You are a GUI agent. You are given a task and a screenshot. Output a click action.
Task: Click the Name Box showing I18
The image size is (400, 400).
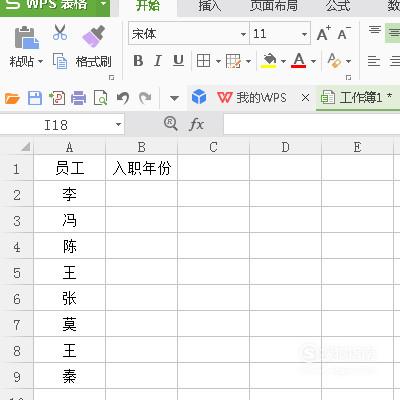click(56, 125)
